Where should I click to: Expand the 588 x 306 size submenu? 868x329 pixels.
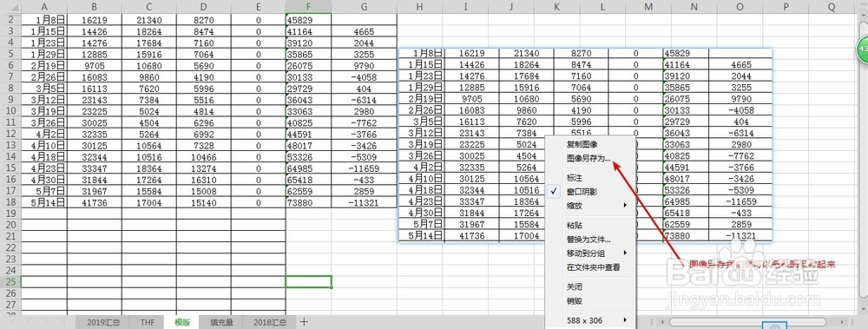pos(590,320)
